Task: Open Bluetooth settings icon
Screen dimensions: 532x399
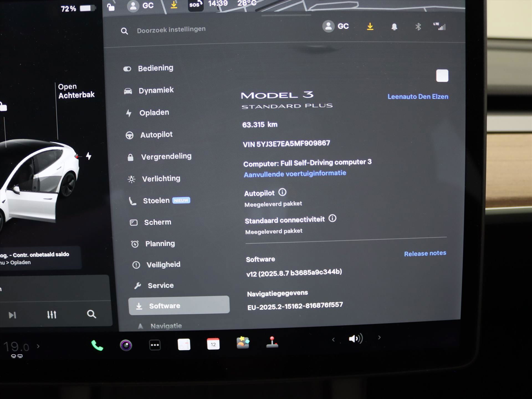Action: (x=418, y=27)
